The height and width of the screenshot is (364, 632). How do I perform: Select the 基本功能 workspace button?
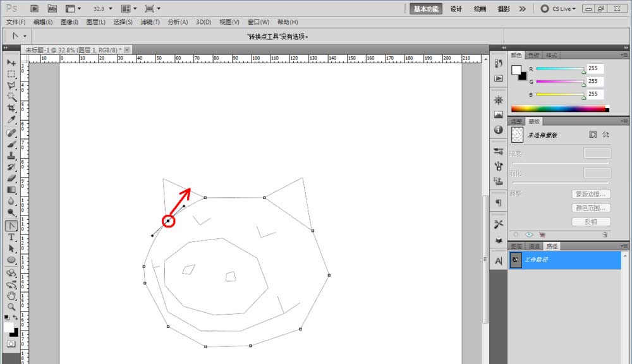tap(426, 9)
